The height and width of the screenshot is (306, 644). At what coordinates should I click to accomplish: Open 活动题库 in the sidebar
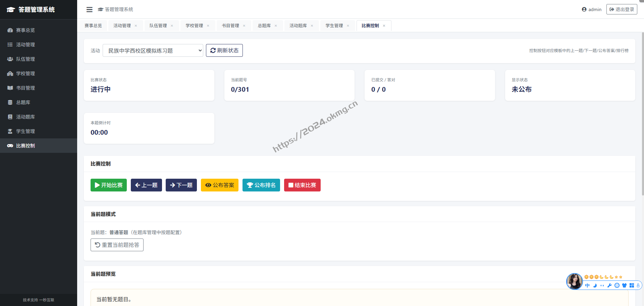pos(39,117)
